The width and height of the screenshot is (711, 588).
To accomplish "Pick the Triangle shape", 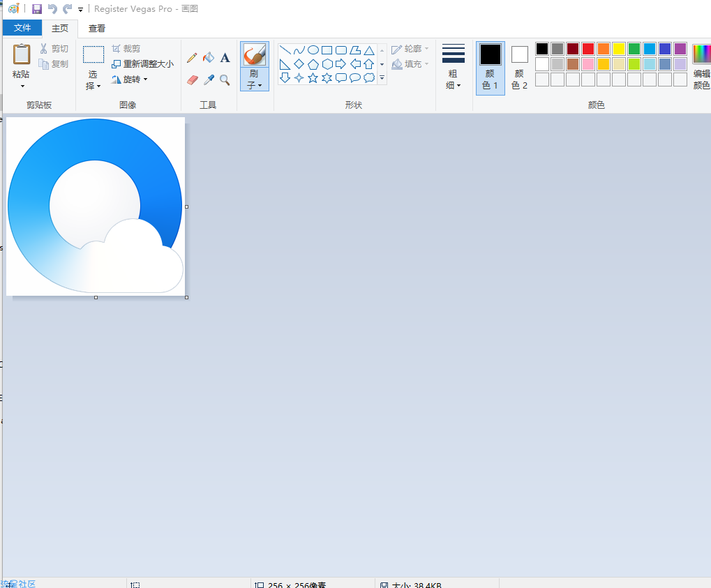I will [369, 50].
